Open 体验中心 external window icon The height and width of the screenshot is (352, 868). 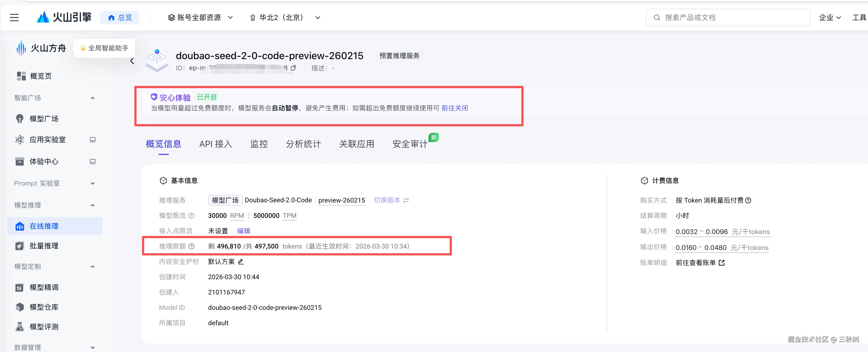click(x=93, y=161)
